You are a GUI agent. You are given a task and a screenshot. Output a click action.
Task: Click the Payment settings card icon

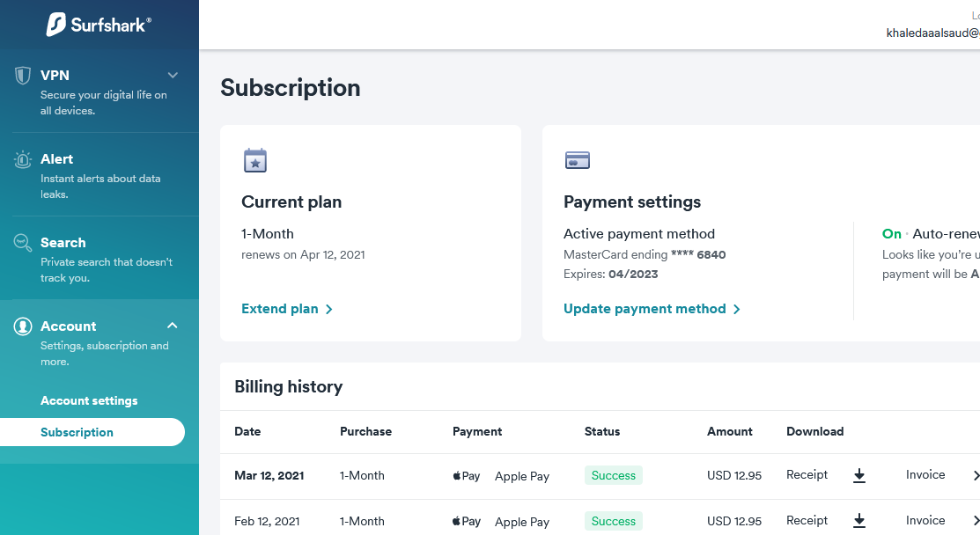(577, 160)
